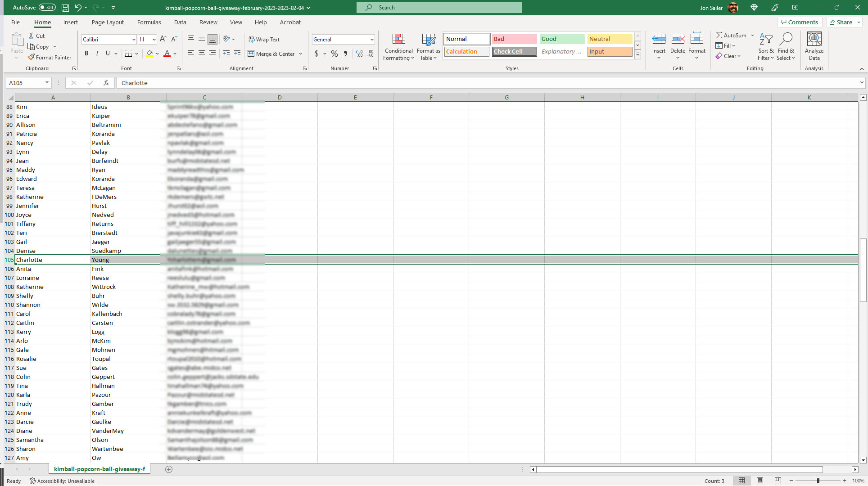Toggle the AutoSave switch
The height and width of the screenshot is (486, 868).
(x=47, y=8)
